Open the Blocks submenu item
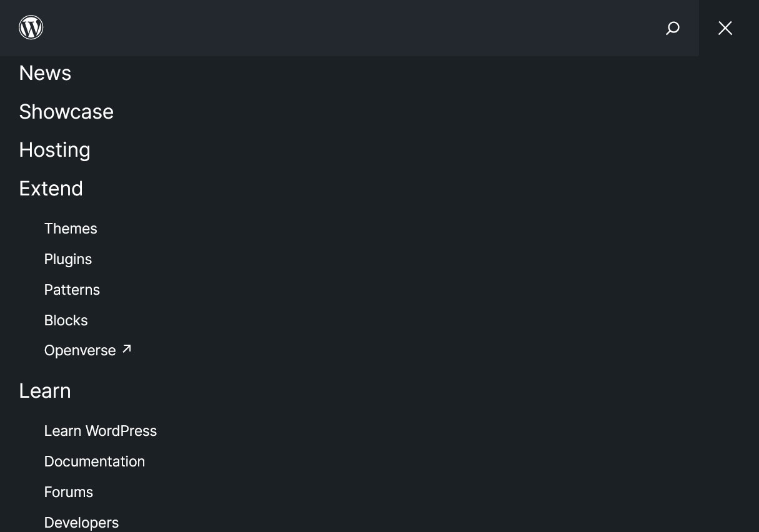Viewport: 759px width, 532px height. 66,320
